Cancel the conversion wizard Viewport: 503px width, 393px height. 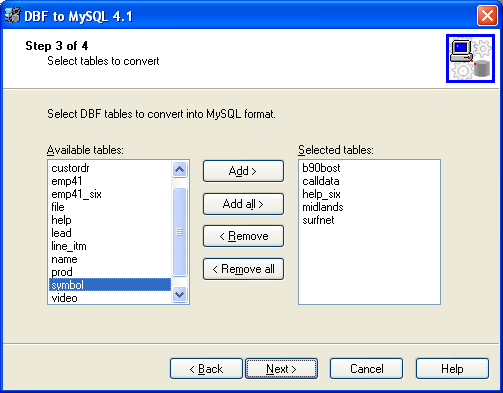tap(366, 369)
